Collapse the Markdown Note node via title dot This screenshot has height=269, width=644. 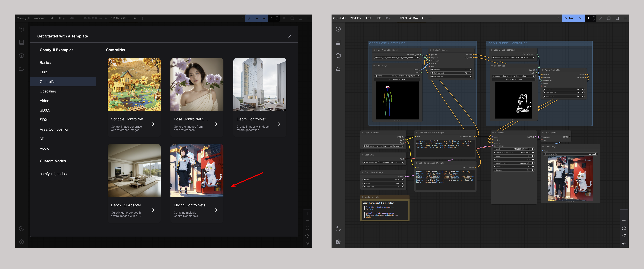tap(362, 197)
